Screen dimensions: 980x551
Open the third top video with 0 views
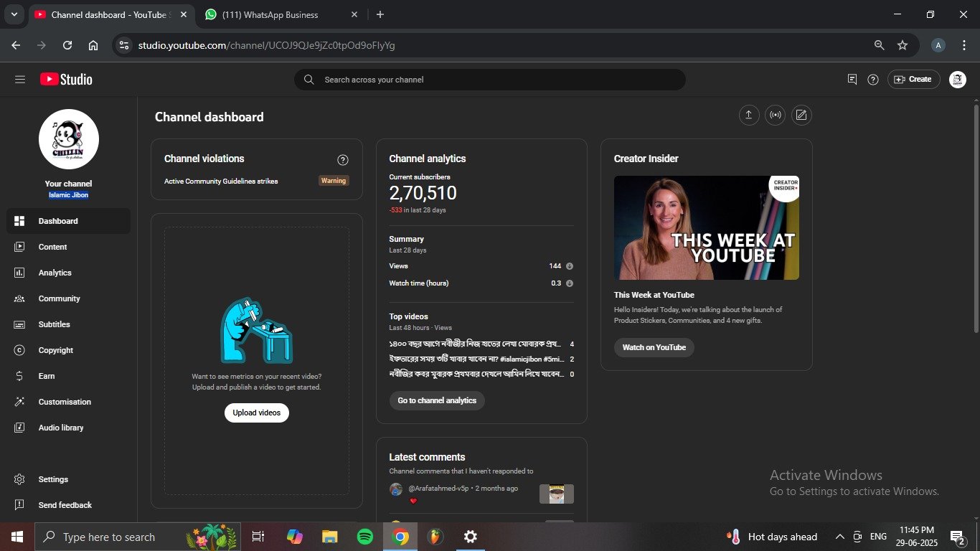point(475,374)
